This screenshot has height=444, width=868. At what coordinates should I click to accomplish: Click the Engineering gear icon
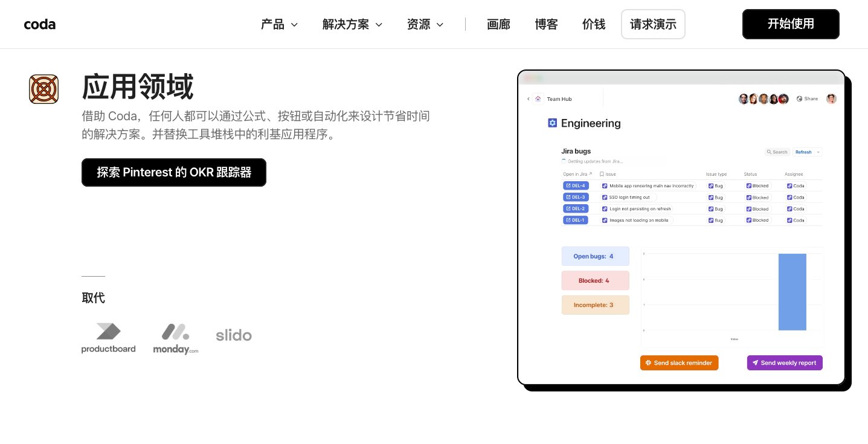tap(552, 123)
